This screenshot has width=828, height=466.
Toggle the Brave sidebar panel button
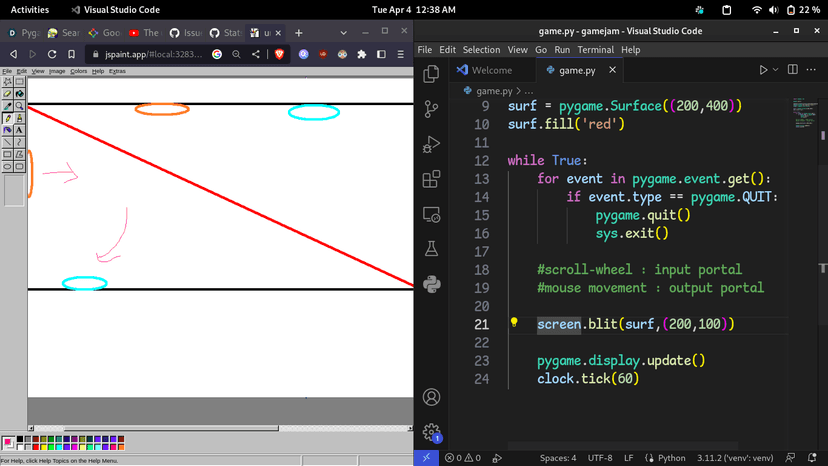point(381,54)
